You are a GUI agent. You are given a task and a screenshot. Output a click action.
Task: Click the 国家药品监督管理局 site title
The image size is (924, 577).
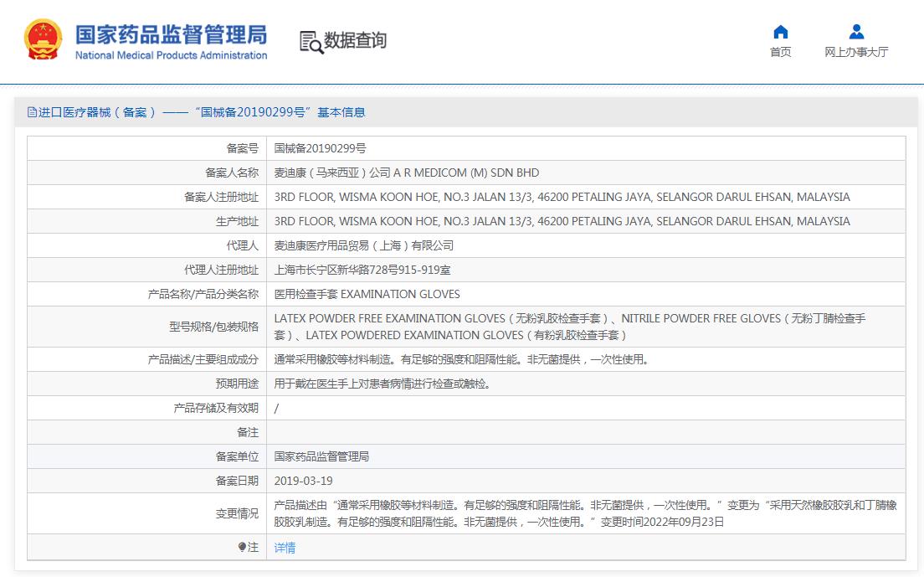coord(171,35)
